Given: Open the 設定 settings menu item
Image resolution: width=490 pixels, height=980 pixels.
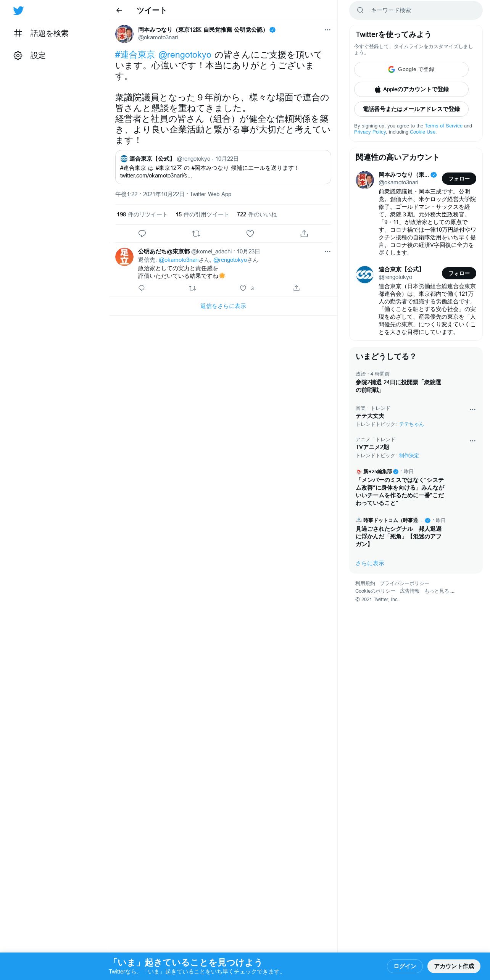Looking at the screenshot, I should 30,55.
